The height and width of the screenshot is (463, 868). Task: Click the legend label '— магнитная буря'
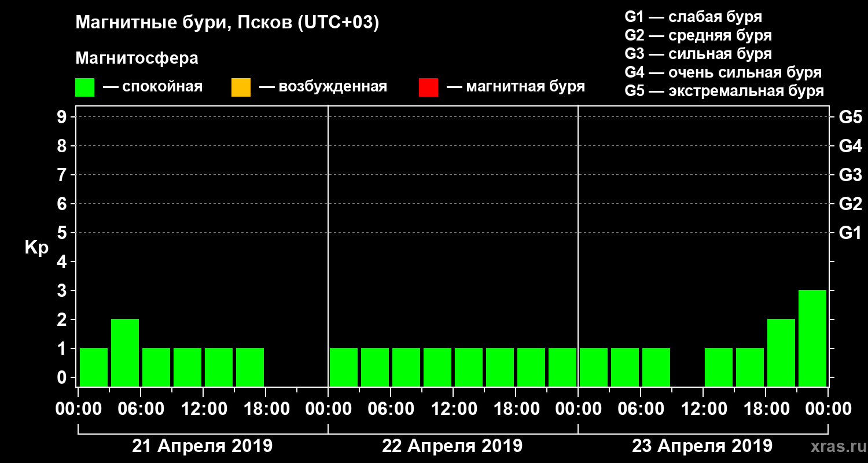point(516,87)
